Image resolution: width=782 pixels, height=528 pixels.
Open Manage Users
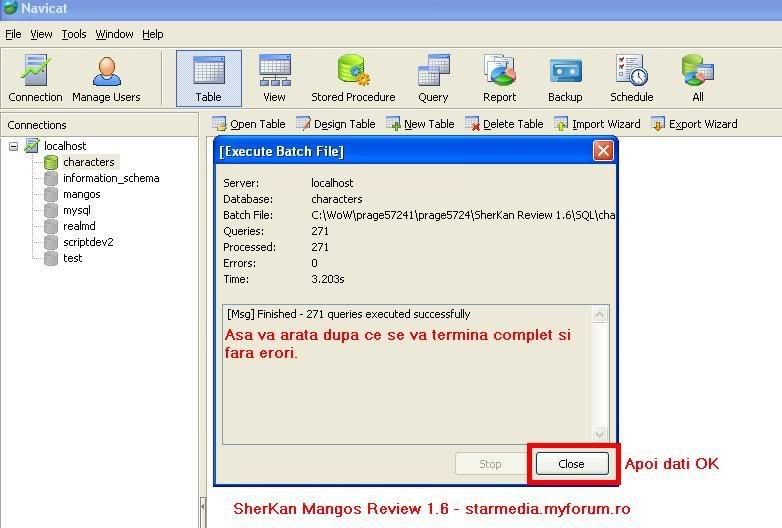pos(106,78)
